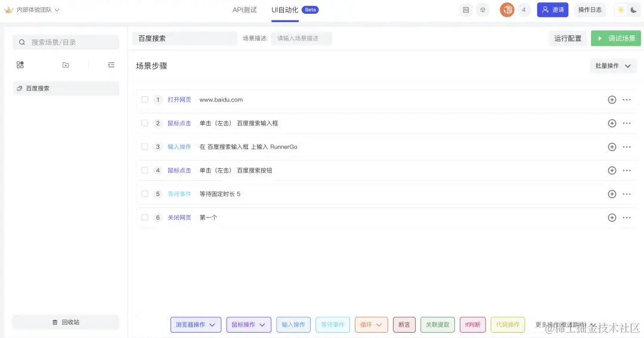The image size is (644, 338).
Task: Click the new folder icon in the sidebar
Action: tap(66, 64)
